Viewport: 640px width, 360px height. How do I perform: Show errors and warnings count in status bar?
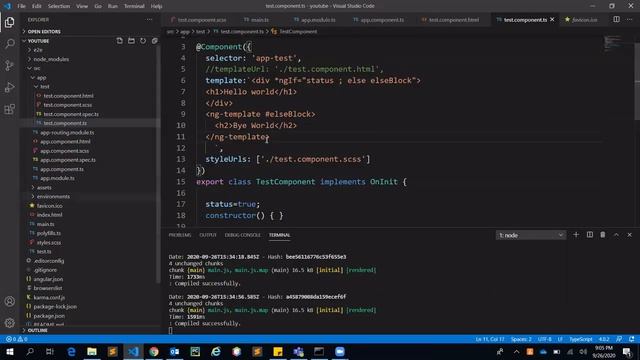pyautogui.click(x=17, y=339)
